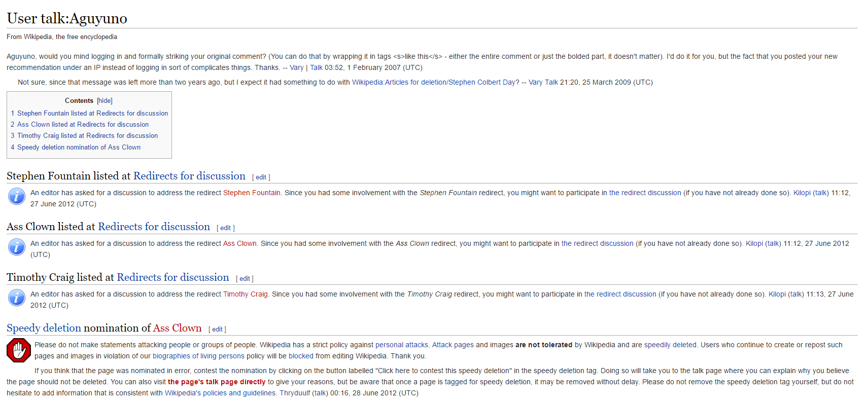This screenshot has height=403, width=868.
Task: Open the redirect discussion for Timothy Craig
Action: tap(620, 294)
